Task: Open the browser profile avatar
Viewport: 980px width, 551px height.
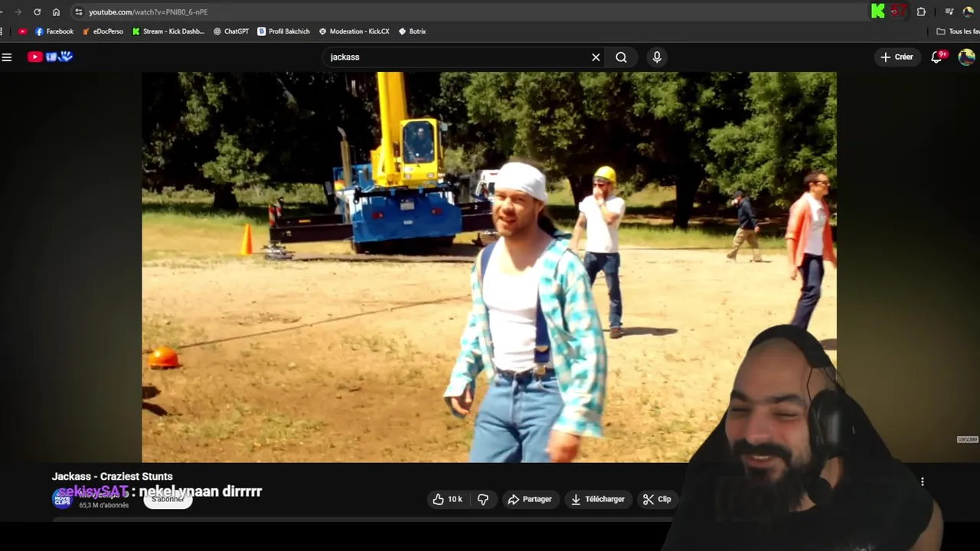Action: click(969, 12)
